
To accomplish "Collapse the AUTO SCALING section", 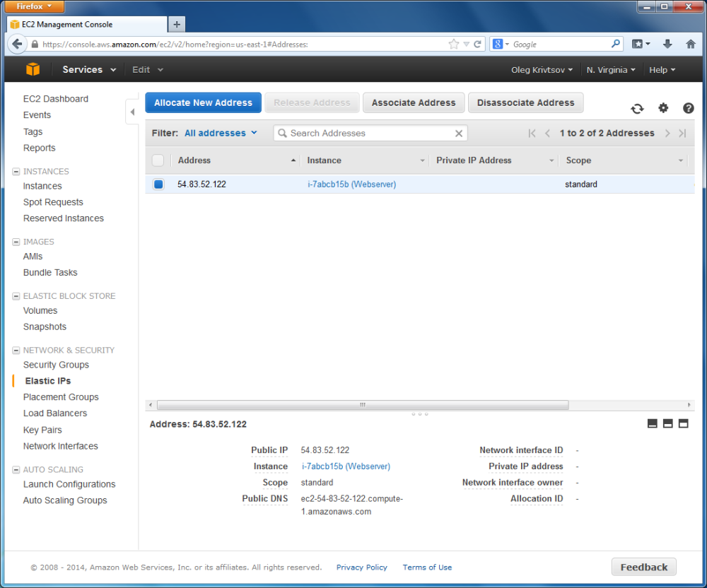I will click(x=16, y=469).
